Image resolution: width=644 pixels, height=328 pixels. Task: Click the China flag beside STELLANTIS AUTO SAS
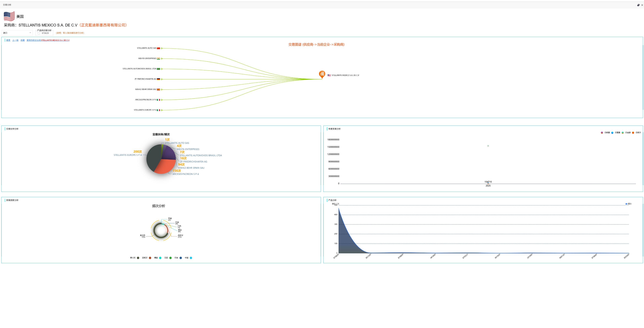159,48
